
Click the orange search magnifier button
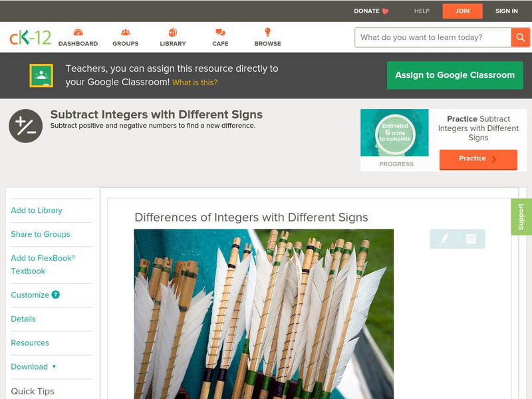tap(520, 37)
